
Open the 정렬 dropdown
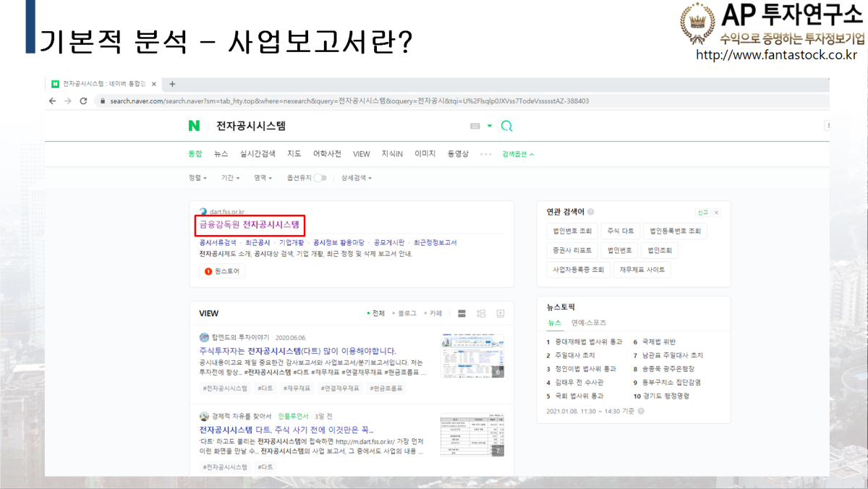point(197,178)
